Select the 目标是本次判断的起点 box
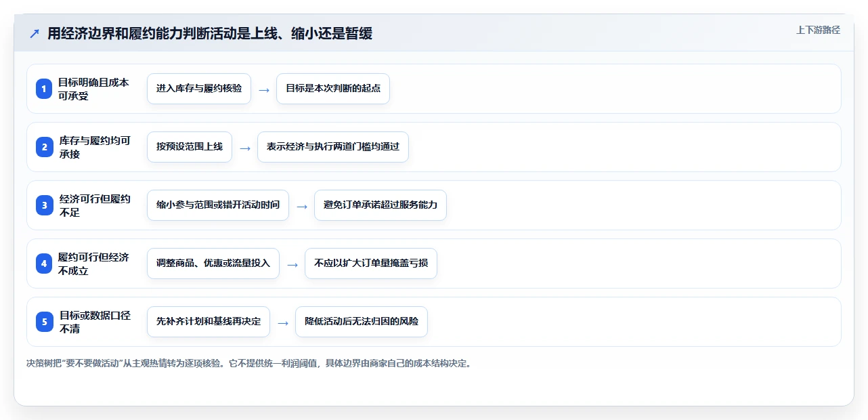 (333, 89)
